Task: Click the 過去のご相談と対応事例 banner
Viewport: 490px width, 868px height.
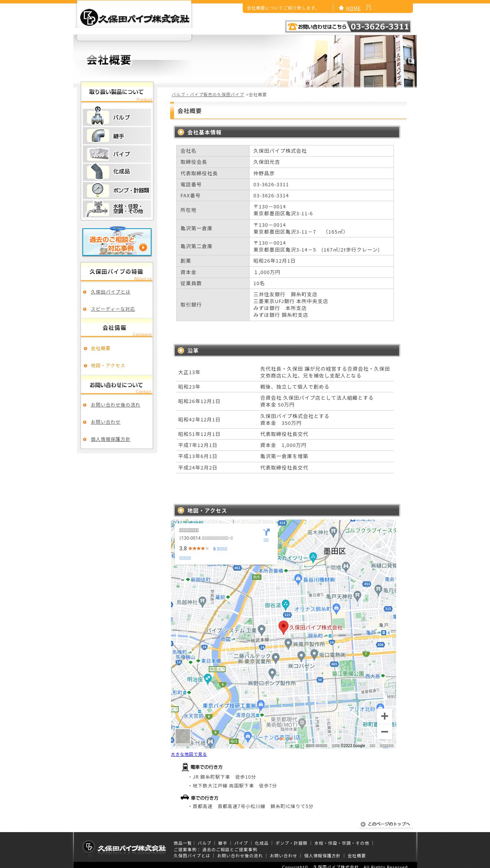Action: point(117,242)
